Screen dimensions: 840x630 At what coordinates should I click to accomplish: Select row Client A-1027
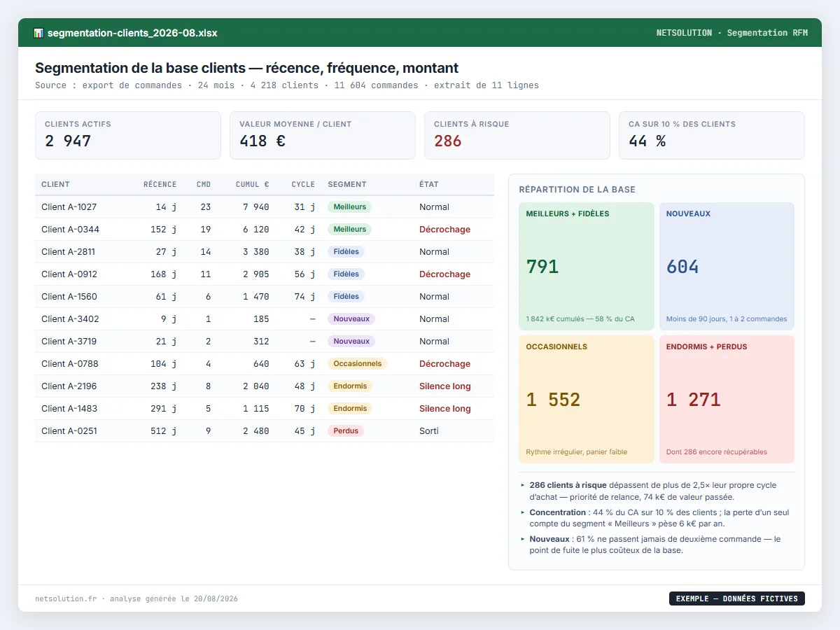pyautogui.click(x=265, y=207)
